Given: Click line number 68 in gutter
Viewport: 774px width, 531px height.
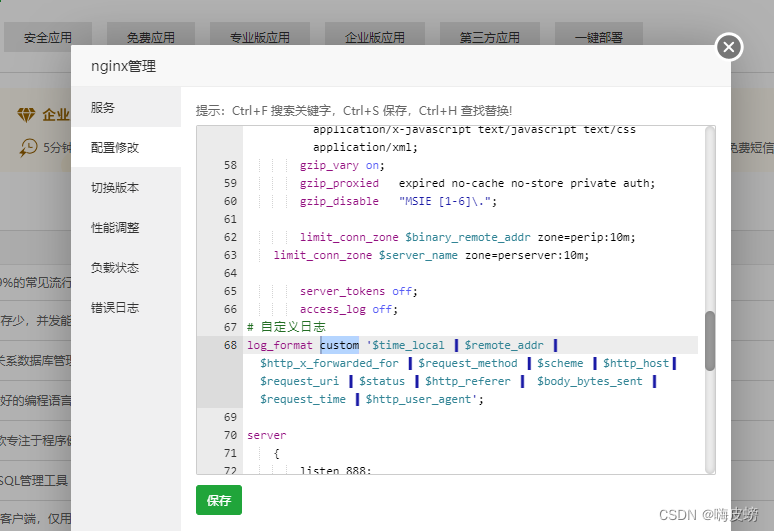Looking at the screenshot, I should pyautogui.click(x=231, y=345).
